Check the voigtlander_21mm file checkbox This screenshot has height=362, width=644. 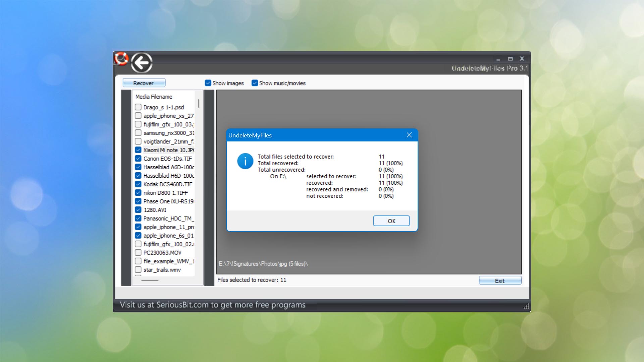click(138, 141)
